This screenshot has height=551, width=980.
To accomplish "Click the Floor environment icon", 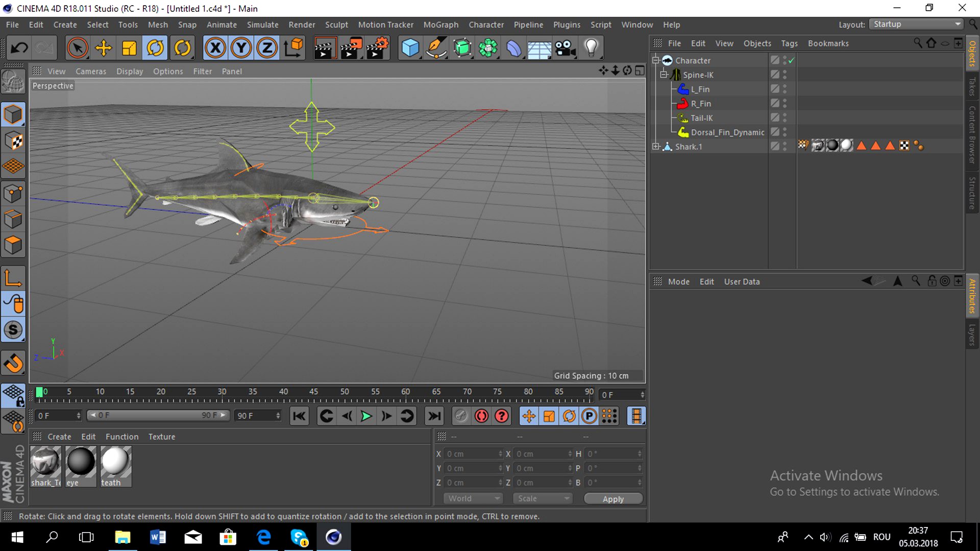I will [x=540, y=48].
